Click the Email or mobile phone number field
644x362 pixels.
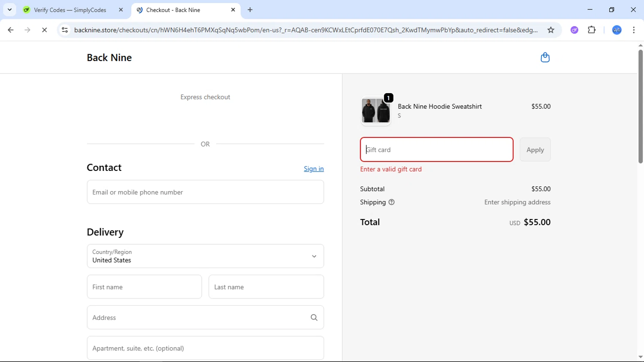205,192
